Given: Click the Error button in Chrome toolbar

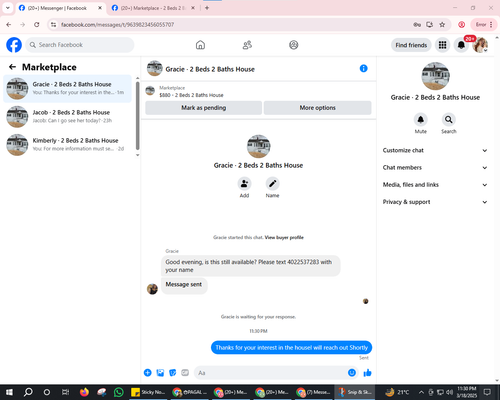Looking at the screenshot, I should point(484,25).
